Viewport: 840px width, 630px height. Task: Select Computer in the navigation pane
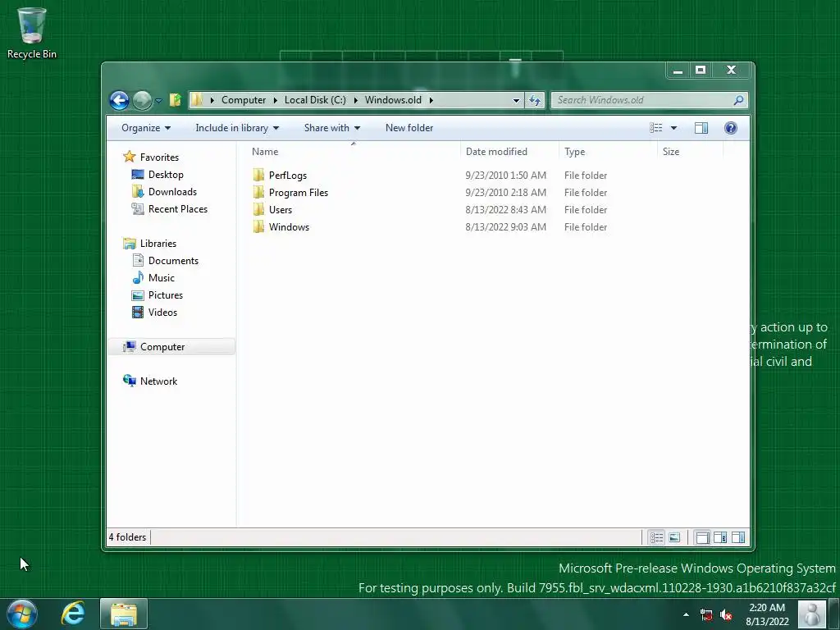coord(162,347)
